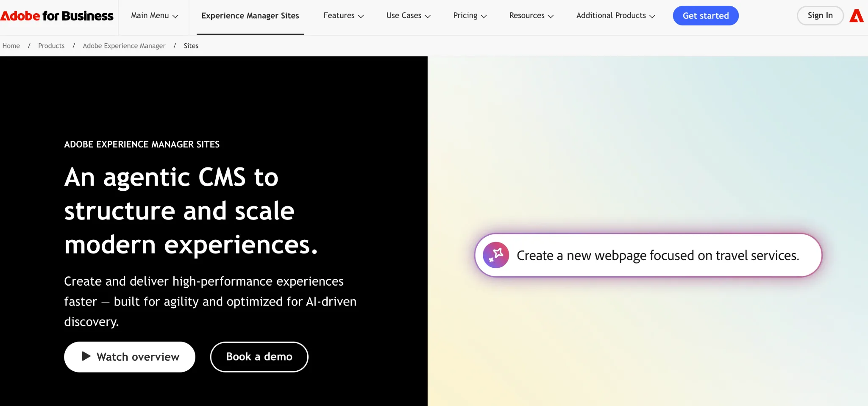Click the red Adobe logo icon
The width and height of the screenshot is (868, 406).
pos(857,16)
